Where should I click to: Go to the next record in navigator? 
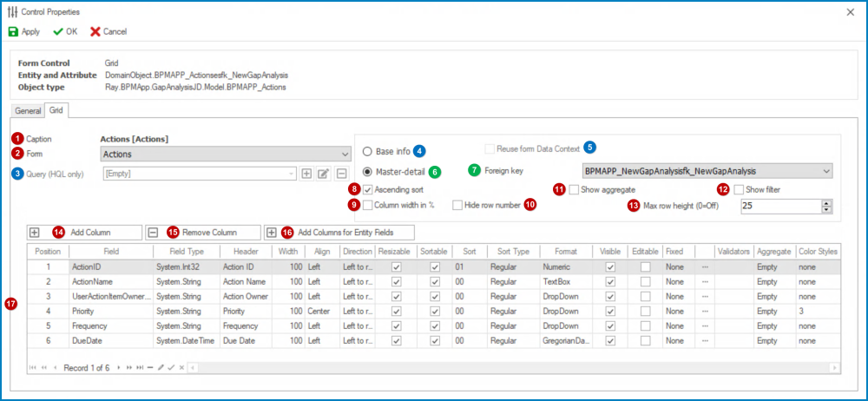[119, 368]
